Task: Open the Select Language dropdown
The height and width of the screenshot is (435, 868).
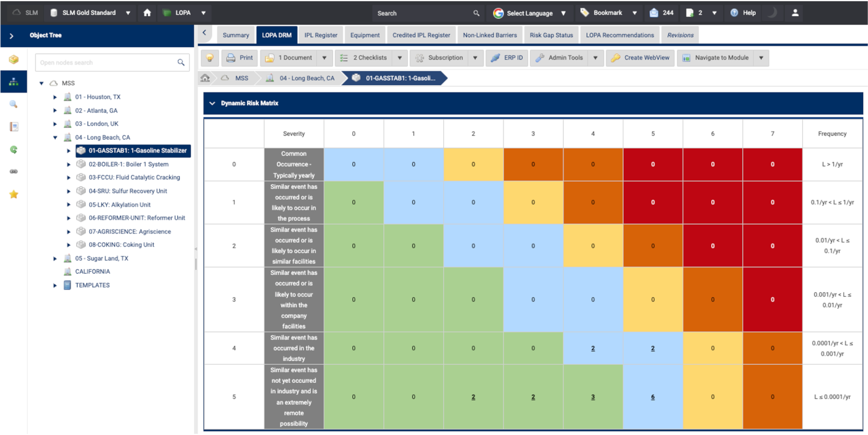Action: pyautogui.click(x=530, y=13)
